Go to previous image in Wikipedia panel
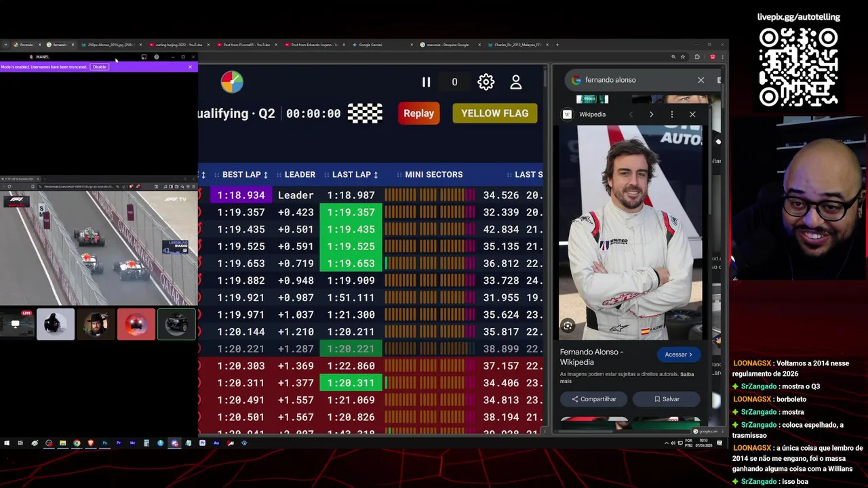Image resolution: width=868 pixels, height=488 pixels. pyautogui.click(x=631, y=115)
